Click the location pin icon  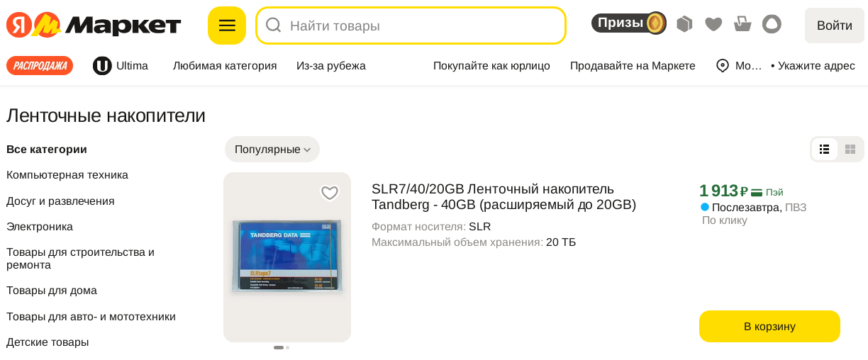tap(723, 66)
